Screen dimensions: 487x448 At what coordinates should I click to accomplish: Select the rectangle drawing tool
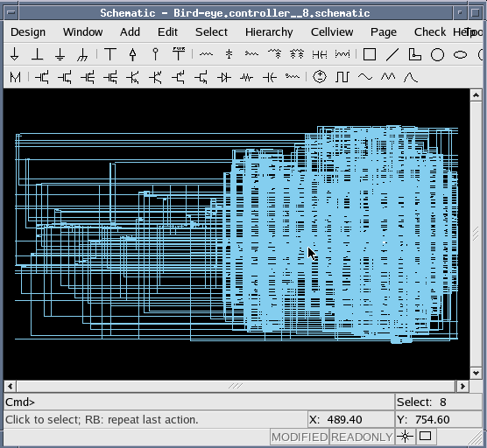pyautogui.click(x=370, y=54)
